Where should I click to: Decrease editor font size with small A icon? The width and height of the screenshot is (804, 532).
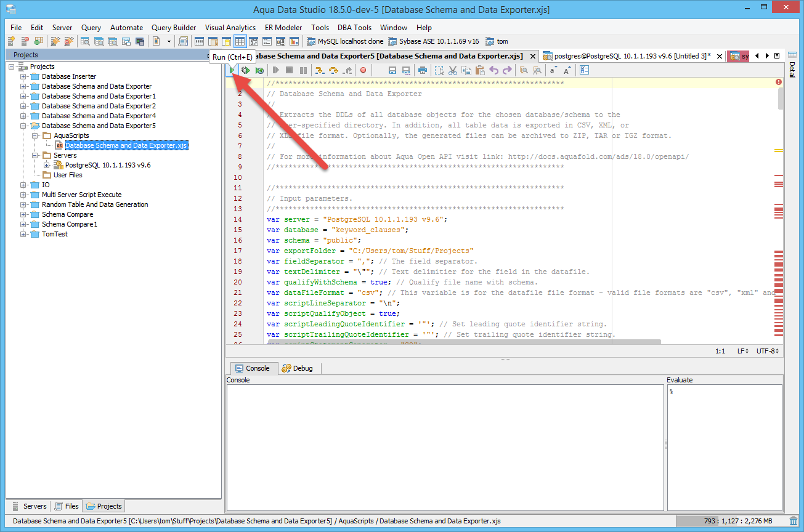pyautogui.click(x=553, y=70)
